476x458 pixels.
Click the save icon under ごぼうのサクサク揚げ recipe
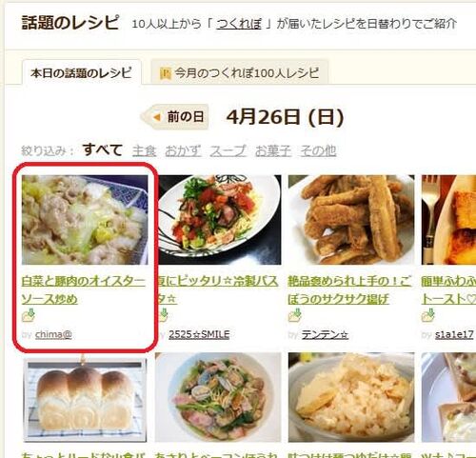coord(295,315)
